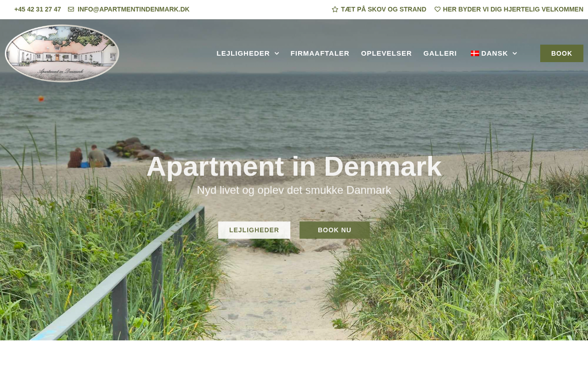Click the Book nu button
Image resolution: width=588 pixels, height=368 pixels.
(334, 230)
